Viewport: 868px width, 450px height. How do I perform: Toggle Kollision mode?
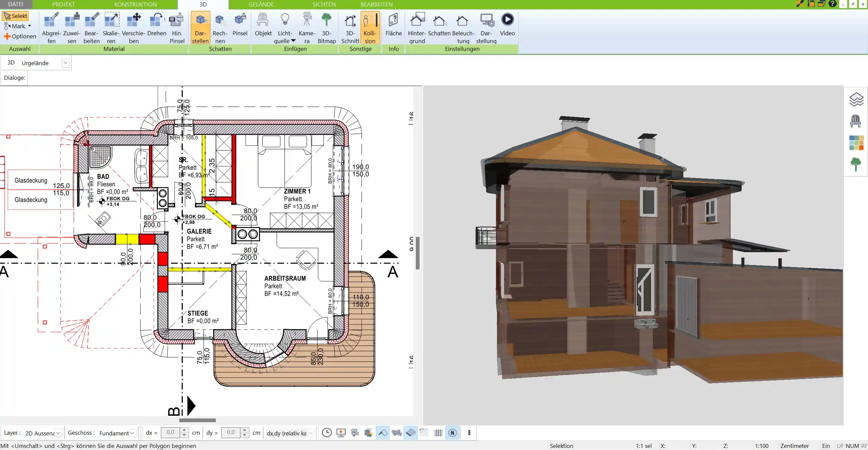click(x=370, y=28)
